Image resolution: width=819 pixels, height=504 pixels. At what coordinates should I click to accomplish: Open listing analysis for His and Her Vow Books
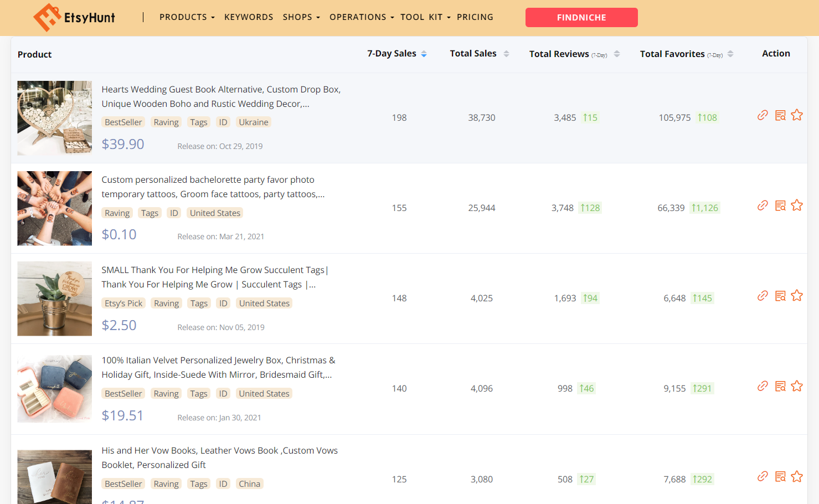(x=780, y=476)
